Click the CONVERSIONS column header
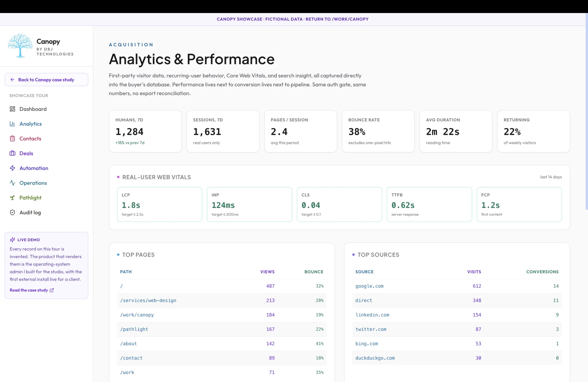The image size is (588, 382). click(x=542, y=272)
